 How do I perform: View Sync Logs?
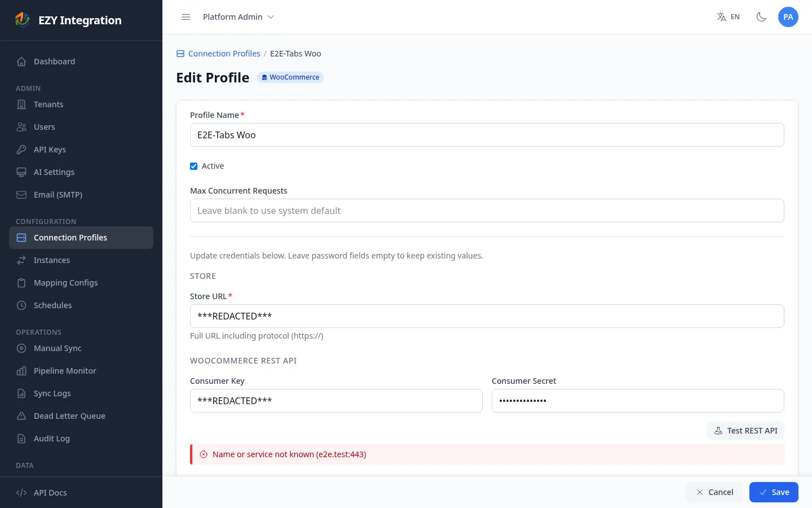[x=81, y=393]
